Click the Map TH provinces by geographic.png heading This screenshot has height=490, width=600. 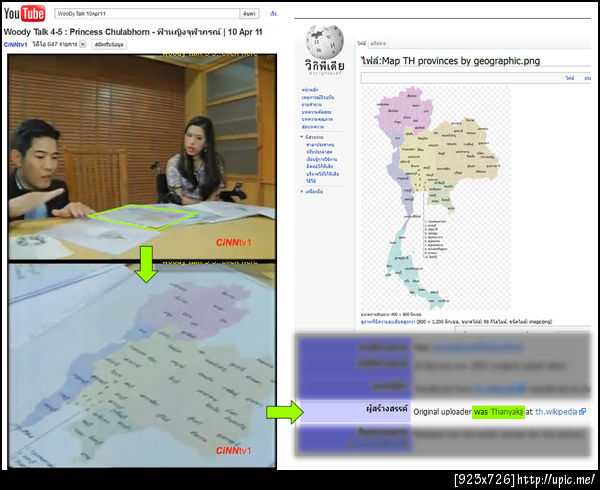450,61
